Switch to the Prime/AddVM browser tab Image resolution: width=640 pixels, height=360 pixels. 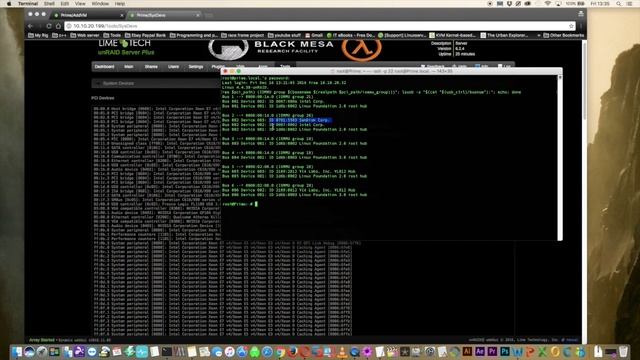coord(88,15)
